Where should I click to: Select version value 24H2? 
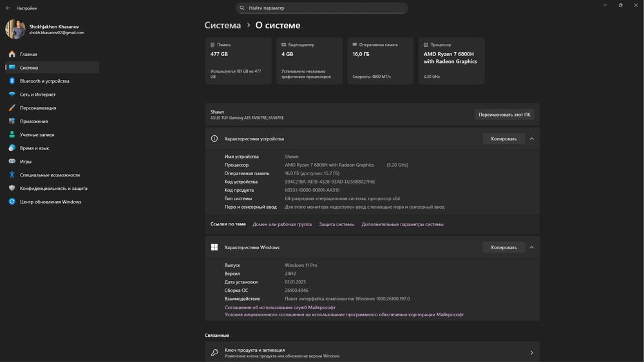[x=290, y=273]
